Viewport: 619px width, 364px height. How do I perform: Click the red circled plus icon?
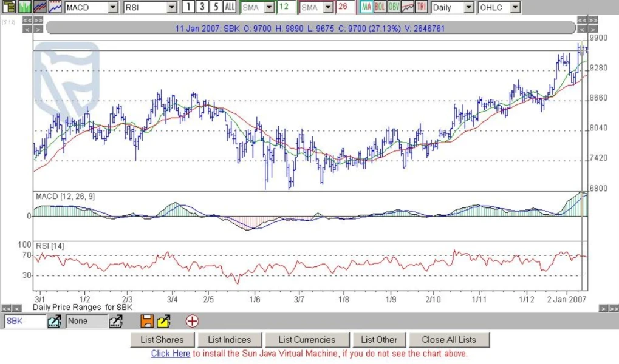192,322
